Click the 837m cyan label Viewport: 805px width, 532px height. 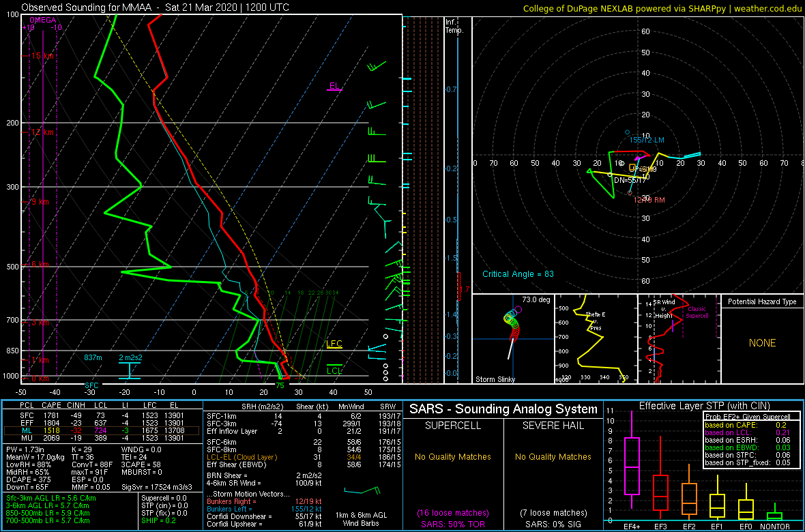(93, 357)
